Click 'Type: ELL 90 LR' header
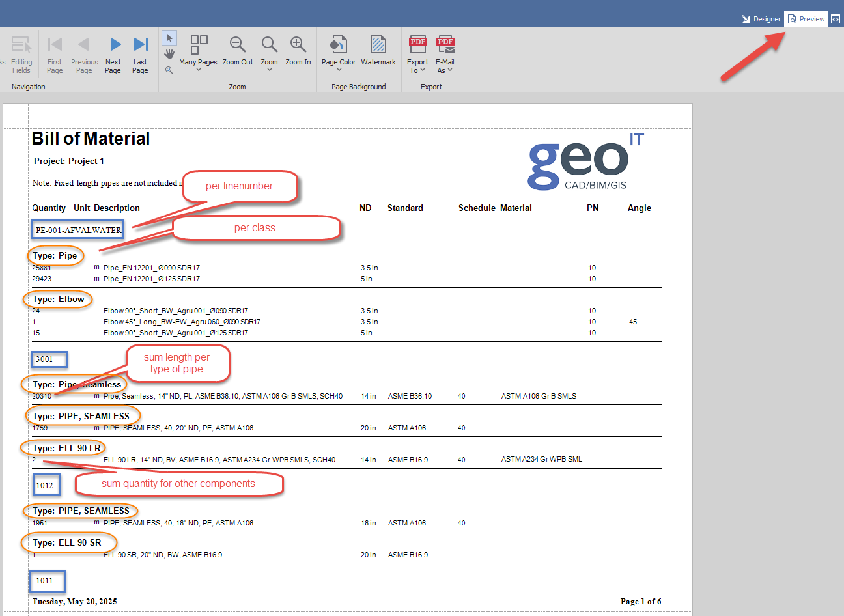 click(67, 448)
